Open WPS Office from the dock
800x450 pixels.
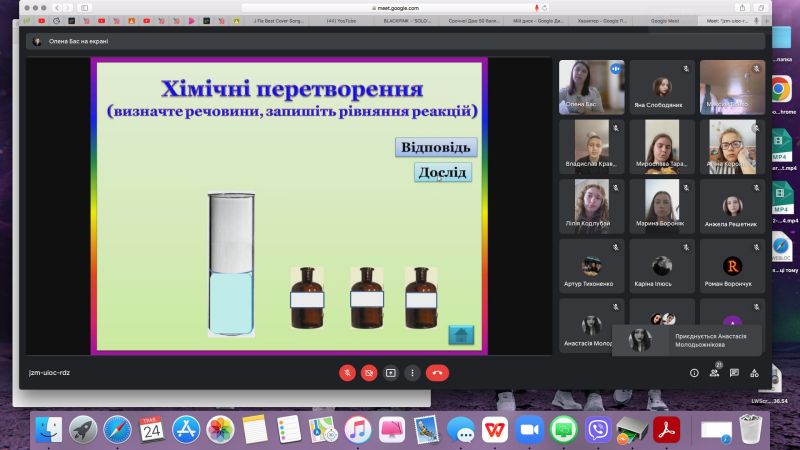pos(494,430)
